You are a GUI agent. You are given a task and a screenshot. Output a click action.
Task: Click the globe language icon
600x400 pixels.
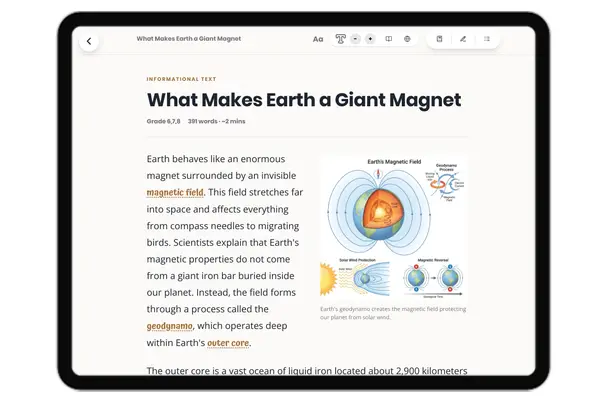pyautogui.click(x=407, y=39)
